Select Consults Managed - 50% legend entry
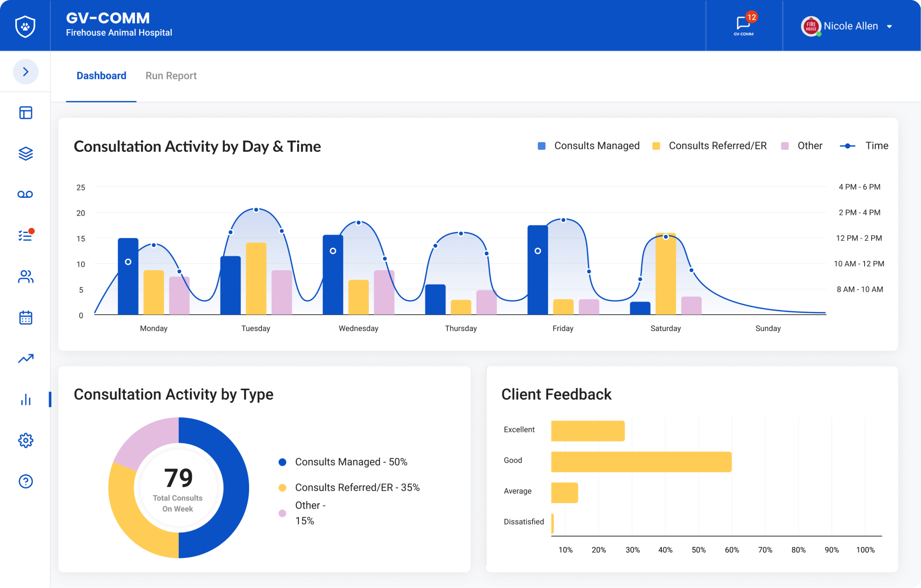Image resolution: width=921 pixels, height=588 pixels. [343, 462]
